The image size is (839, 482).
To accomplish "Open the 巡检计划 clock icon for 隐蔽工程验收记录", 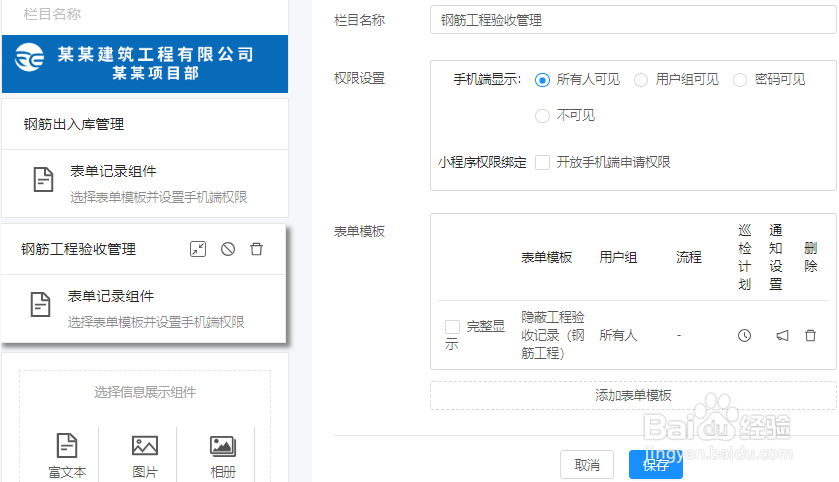I will point(744,335).
